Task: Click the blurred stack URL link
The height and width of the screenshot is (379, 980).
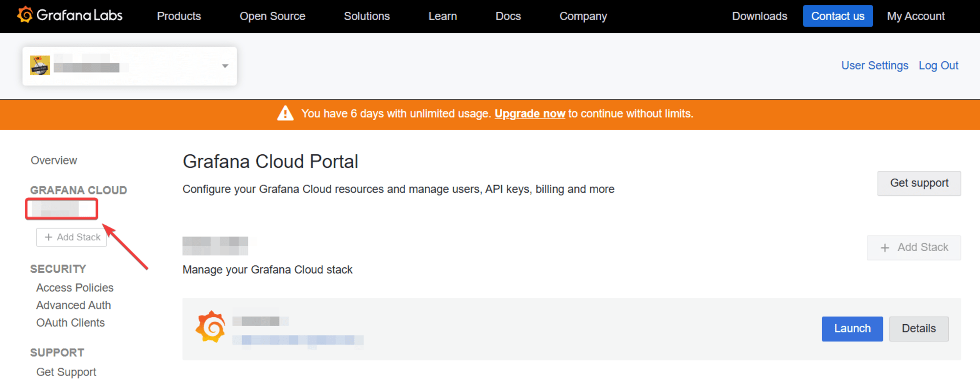Action: [x=298, y=340]
